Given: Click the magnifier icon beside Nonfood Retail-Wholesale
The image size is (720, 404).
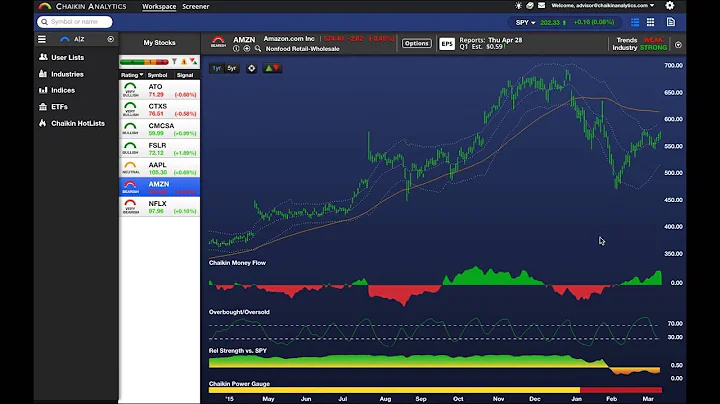Looking at the screenshot, I should coord(258,49).
